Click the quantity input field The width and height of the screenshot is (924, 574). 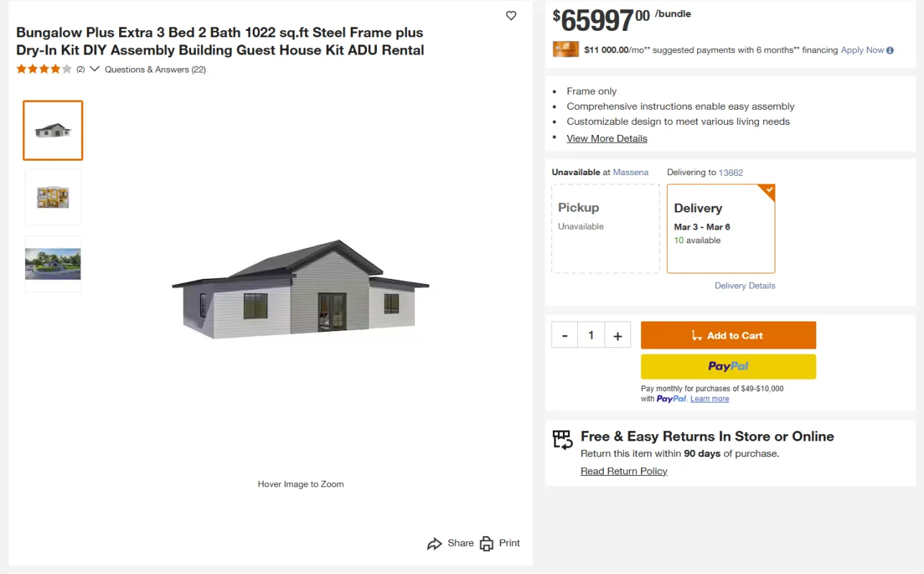coord(591,335)
